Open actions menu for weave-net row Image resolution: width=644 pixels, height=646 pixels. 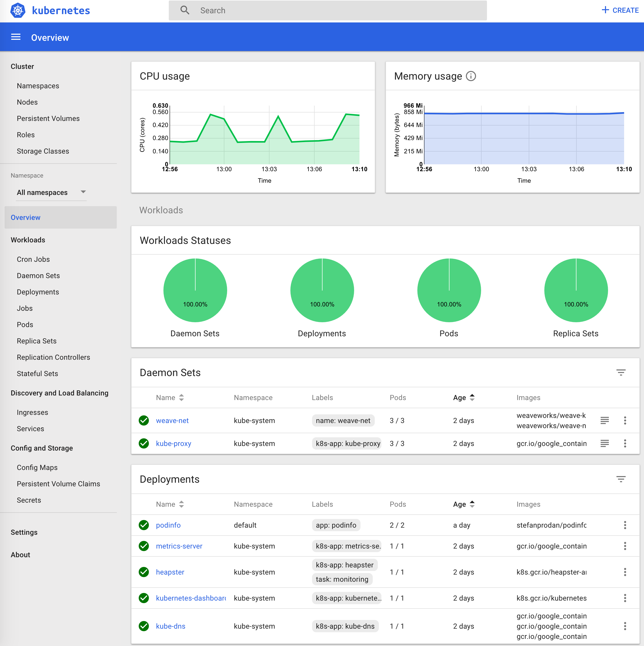point(625,420)
